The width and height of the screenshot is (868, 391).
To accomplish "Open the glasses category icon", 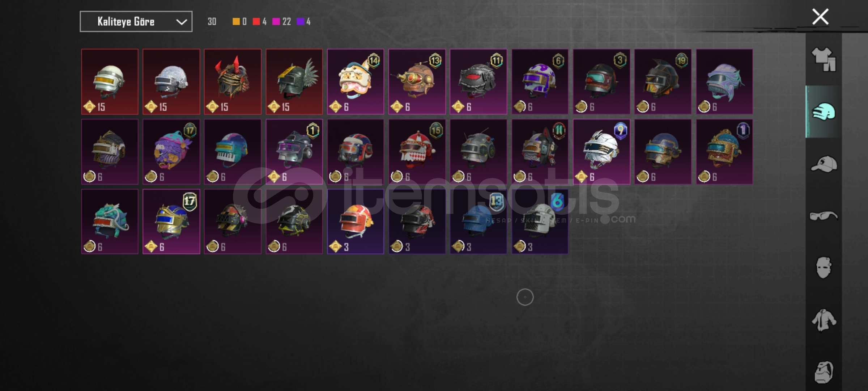I will tap(824, 216).
